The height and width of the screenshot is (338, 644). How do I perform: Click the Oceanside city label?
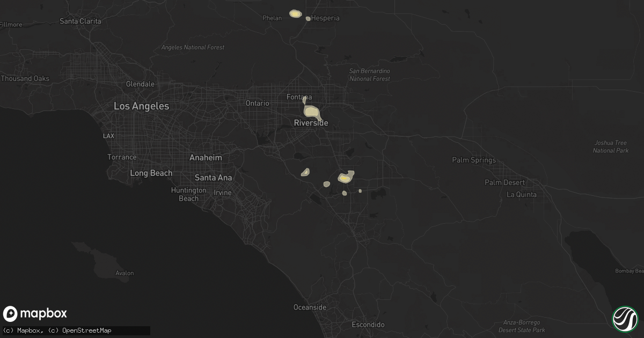pyautogui.click(x=310, y=307)
